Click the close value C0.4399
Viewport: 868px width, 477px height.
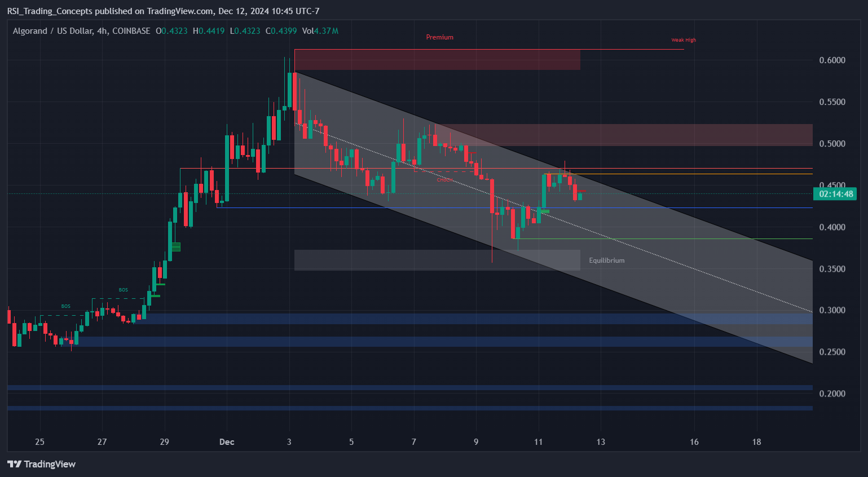pyautogui.click(x=281, y=31)
